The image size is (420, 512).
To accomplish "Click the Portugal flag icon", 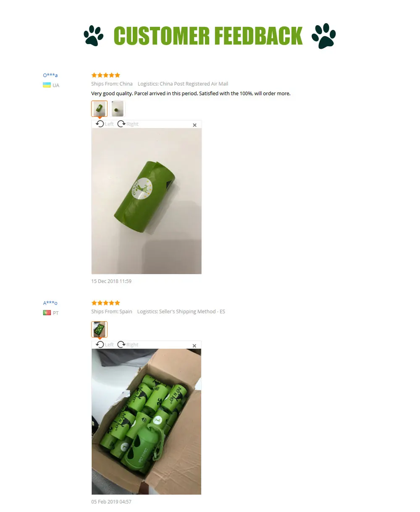I will tap(47, 312).
